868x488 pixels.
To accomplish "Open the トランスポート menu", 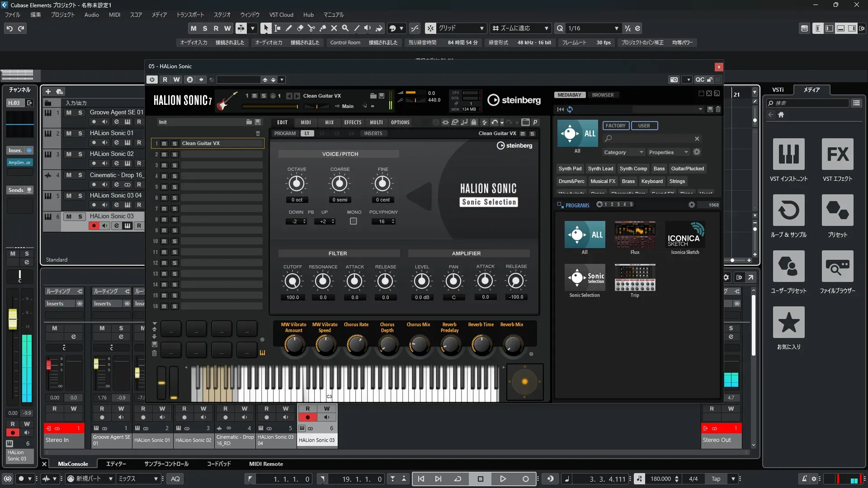I will (x=190, y=14).
